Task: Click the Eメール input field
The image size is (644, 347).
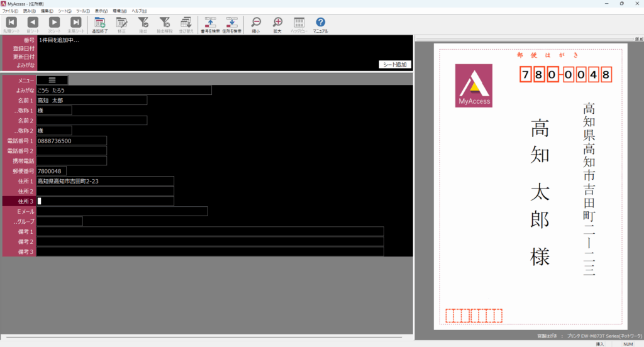Action: 122,211
